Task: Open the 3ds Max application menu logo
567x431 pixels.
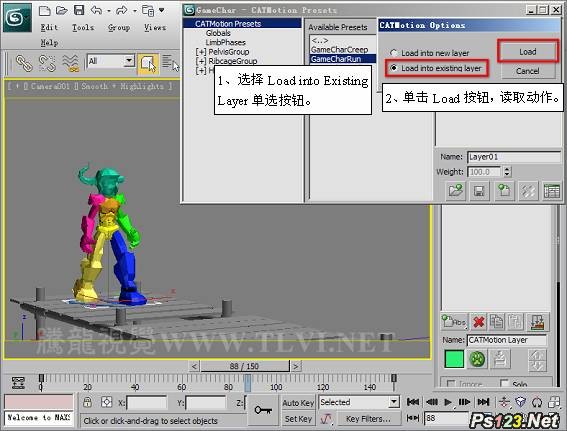Action: coord(17,17)
